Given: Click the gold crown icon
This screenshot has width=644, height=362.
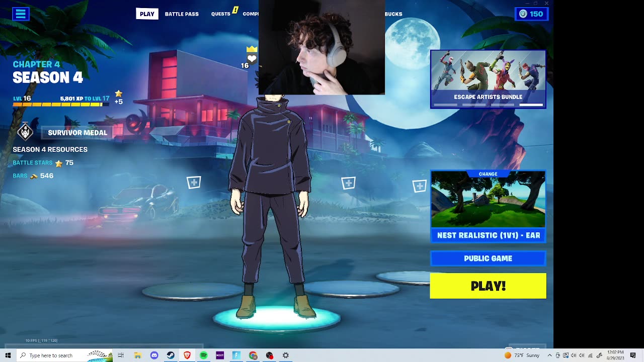Looking at the screenshot, I should [252, 49].
